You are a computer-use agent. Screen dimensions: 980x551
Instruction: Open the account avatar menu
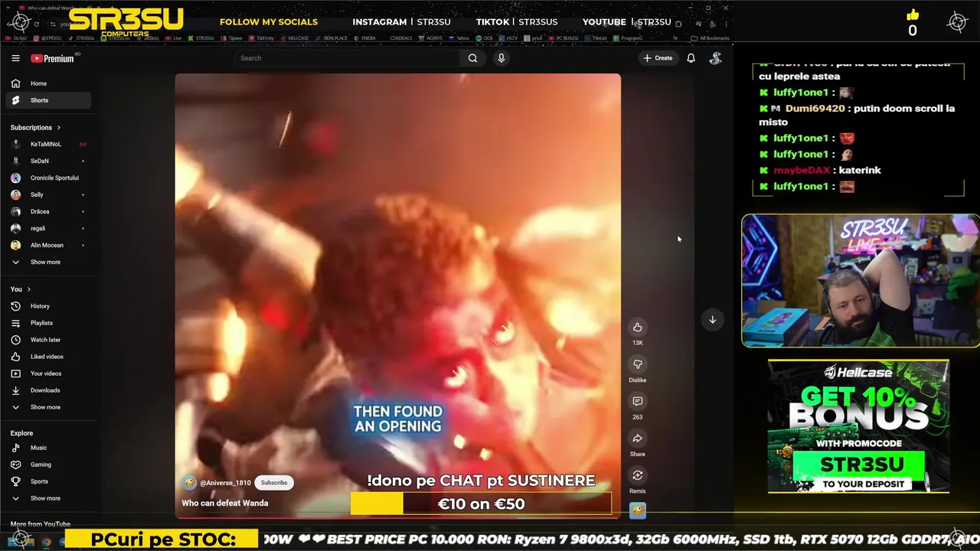[x=715, y=58]
